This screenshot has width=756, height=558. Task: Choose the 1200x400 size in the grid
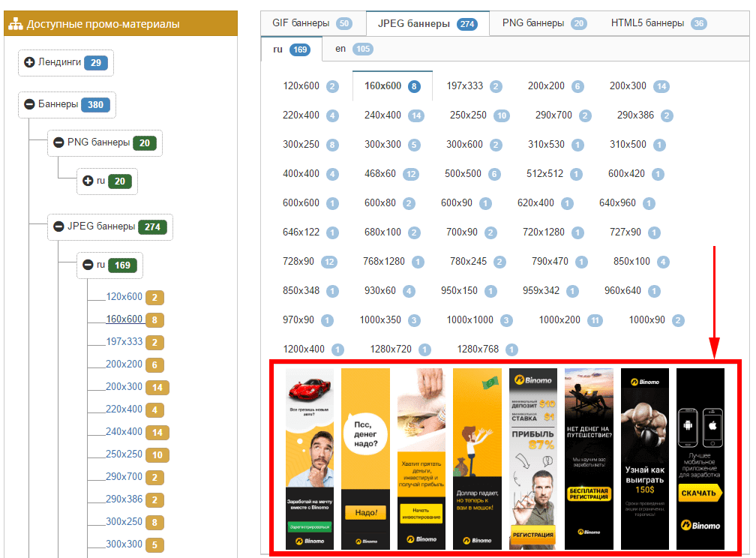click(x=313, y=349)
